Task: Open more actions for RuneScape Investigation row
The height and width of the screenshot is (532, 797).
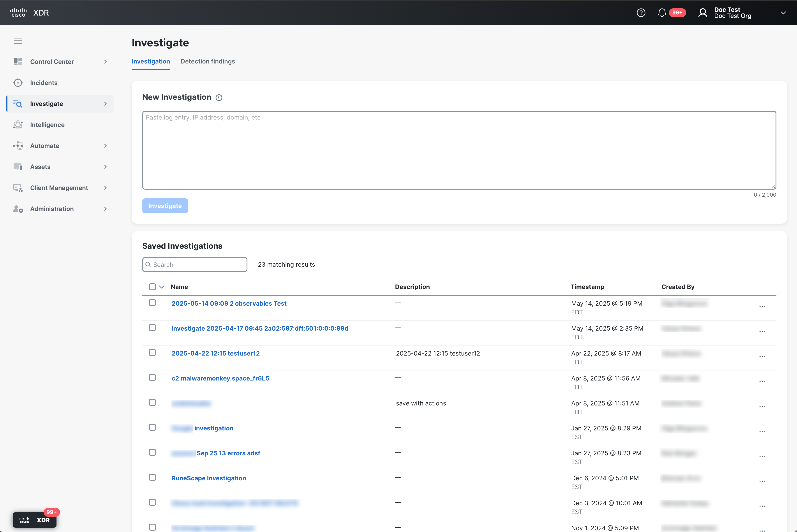Action: pyautogui.click(x=762, y=481)
